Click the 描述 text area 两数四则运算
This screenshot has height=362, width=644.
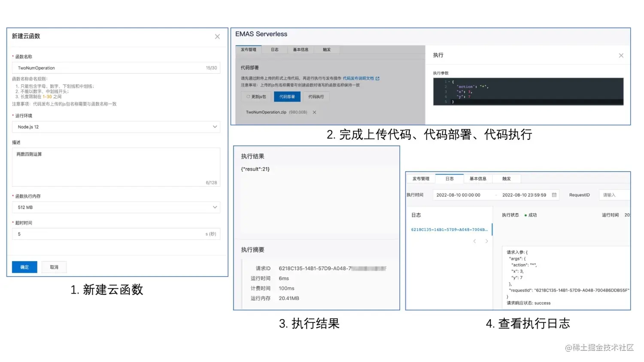coord(116,167)
